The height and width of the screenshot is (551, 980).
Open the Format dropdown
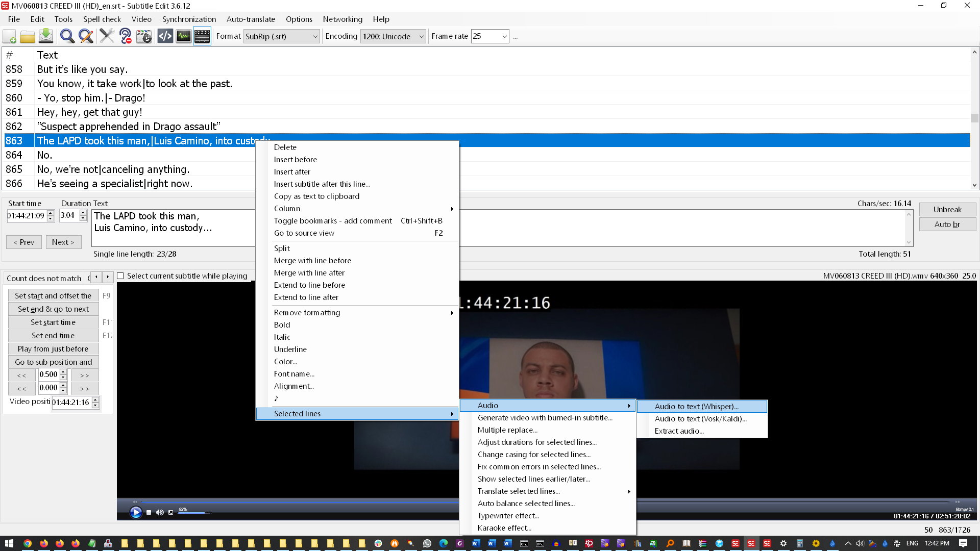pos(315,36)
